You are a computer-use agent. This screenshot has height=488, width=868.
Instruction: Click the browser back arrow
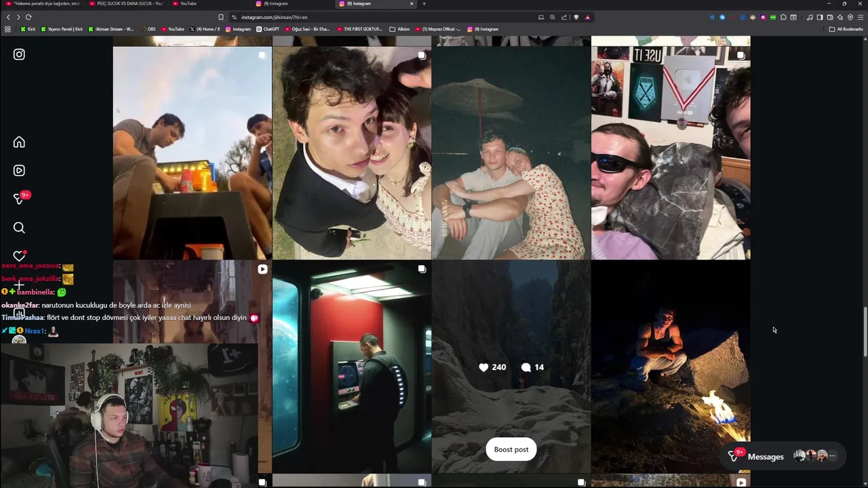click(x=8, y=17)
